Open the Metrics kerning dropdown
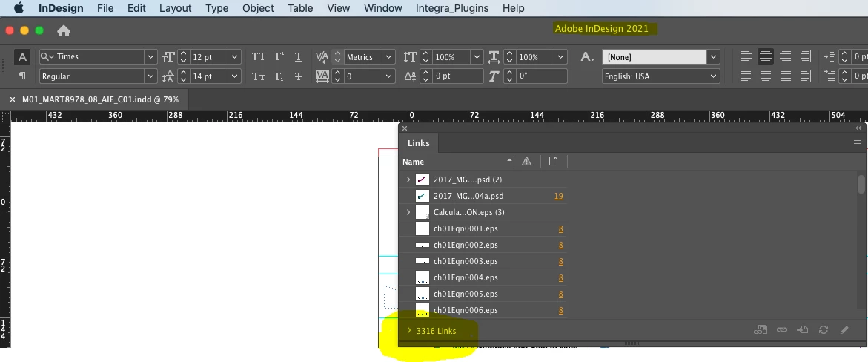This screenshot has width=868, height=362. coord(389,56)
